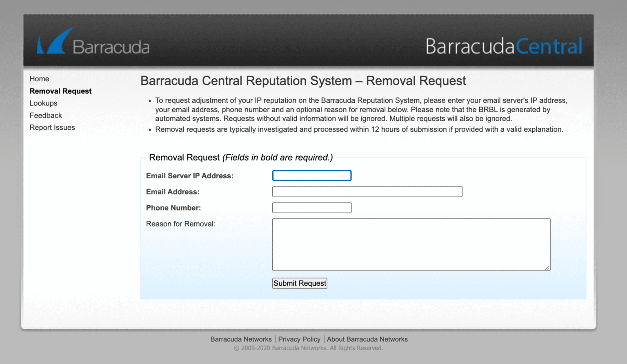Click the Submit Request button
This screenshot has height=364, width=627.
tap(299, 283)
